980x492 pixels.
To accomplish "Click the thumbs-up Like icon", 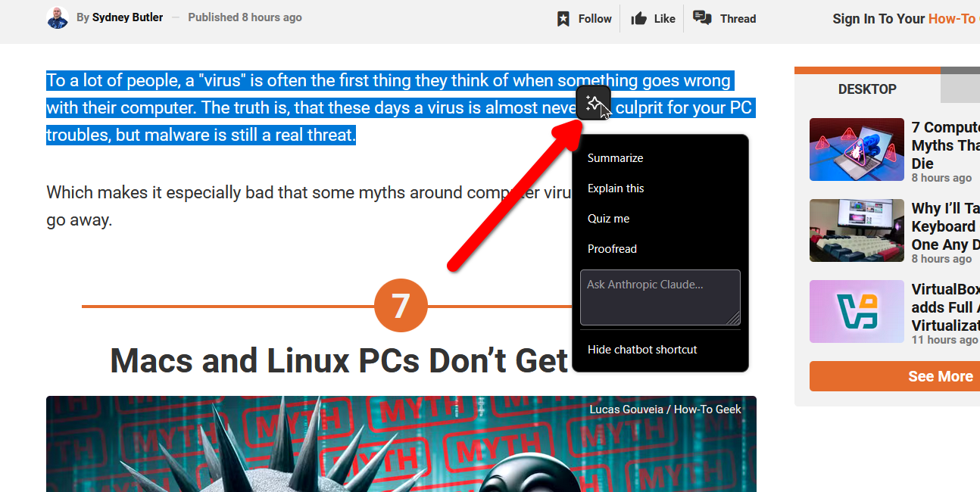I will pos(639,19).
